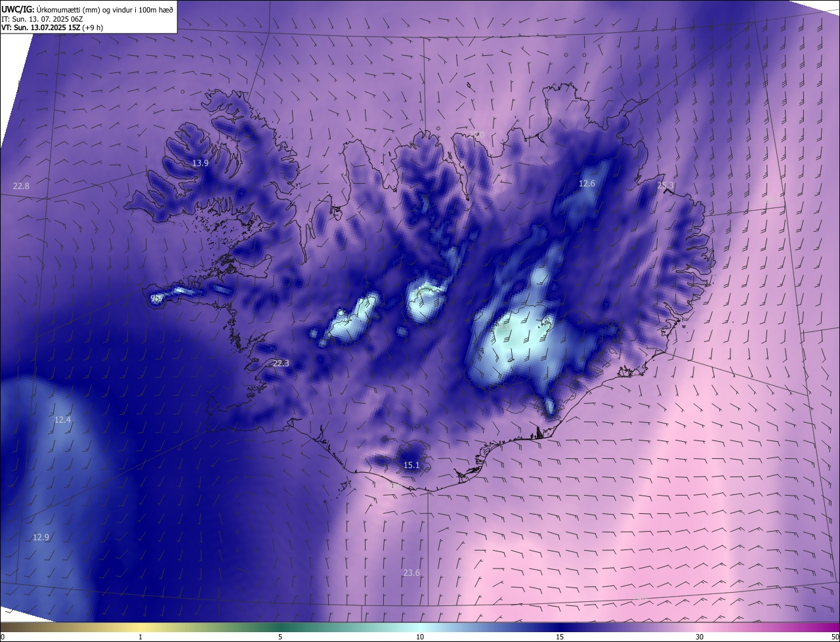Pick the 22.3 value in west Iceland
This screenshot has height=642, width=840.
tap(281, 363)
